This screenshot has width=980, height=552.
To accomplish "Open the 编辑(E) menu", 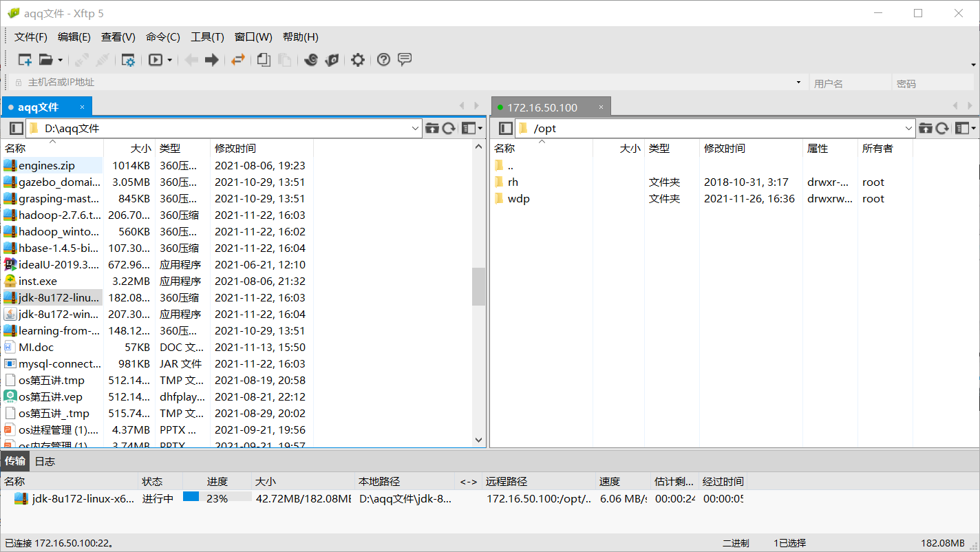I will click(x=74, y=37).
